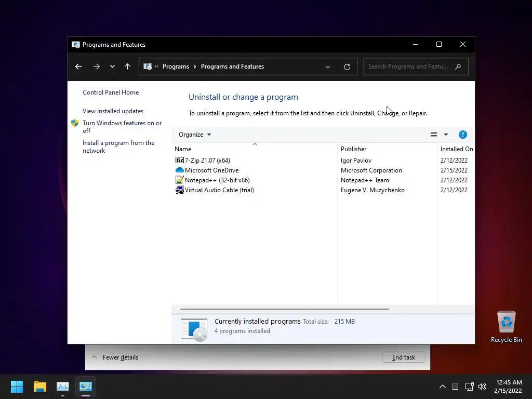Open the Organize dropdown menu
532x399 pixels.
point(195,135)
